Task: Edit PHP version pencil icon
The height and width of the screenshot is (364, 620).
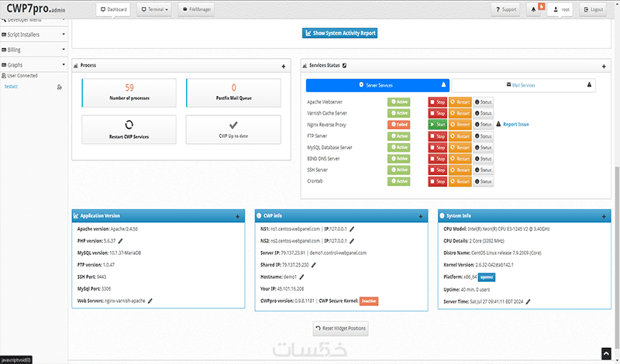Action: click(121, 241)
